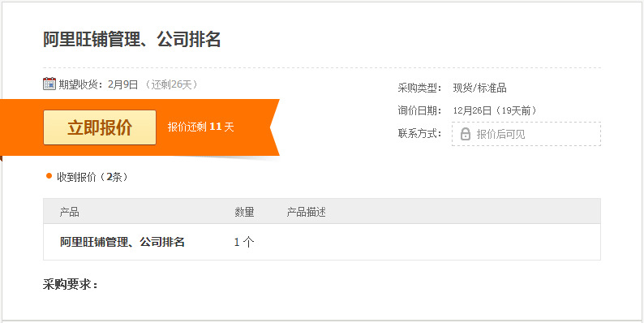Click the 报价后可见 contact field
Image resolution: width=644 pixels, height=323 pixels.
526,134
